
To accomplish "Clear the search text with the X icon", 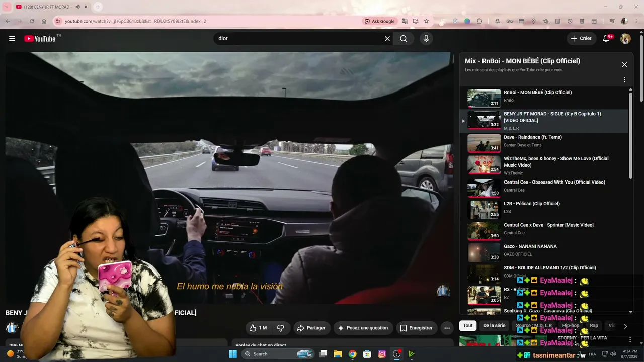I will click(387, 39).
